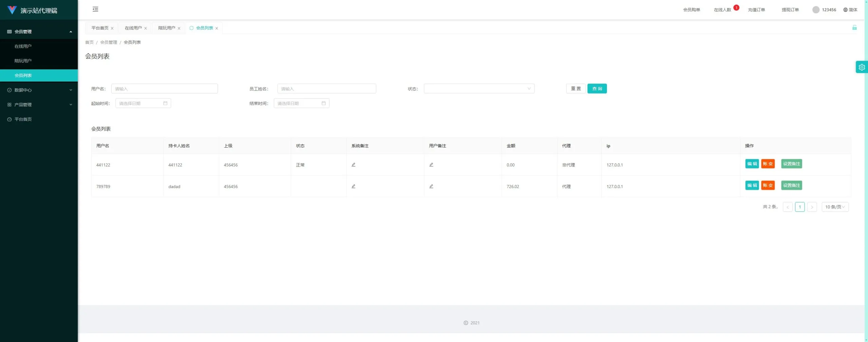Click 账变 for user 789789

click(768, 185)
